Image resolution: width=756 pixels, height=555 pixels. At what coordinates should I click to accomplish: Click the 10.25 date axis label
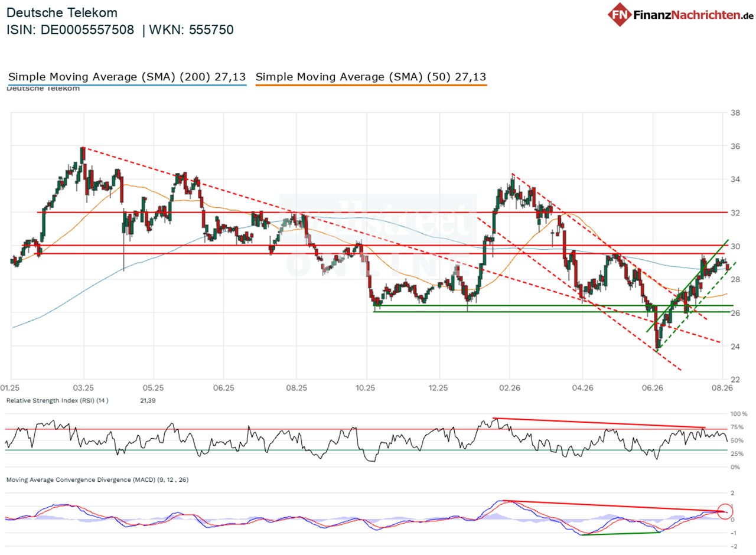pos(366,388)
